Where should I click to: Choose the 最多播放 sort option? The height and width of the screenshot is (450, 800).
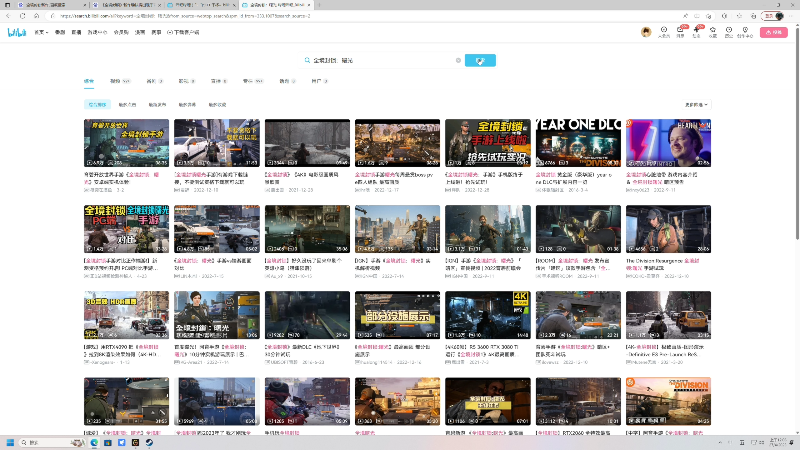point(127,105)
